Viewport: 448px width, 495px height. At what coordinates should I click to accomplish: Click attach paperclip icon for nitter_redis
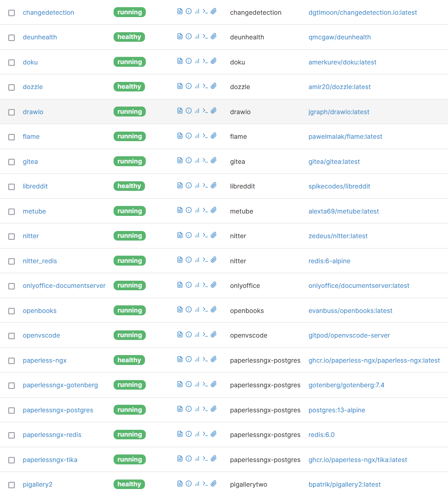coord(214,260)
